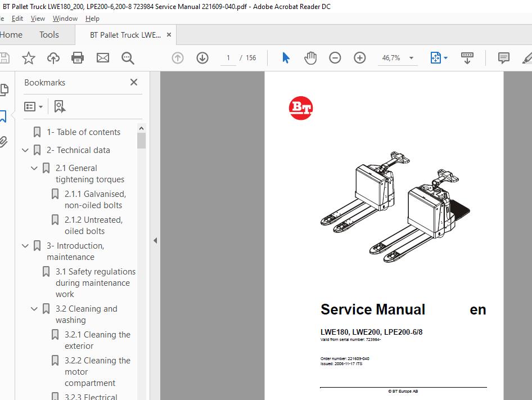Click the page number input field
The width and height of the screenshot is (532, 400).
tap(228, 58)
